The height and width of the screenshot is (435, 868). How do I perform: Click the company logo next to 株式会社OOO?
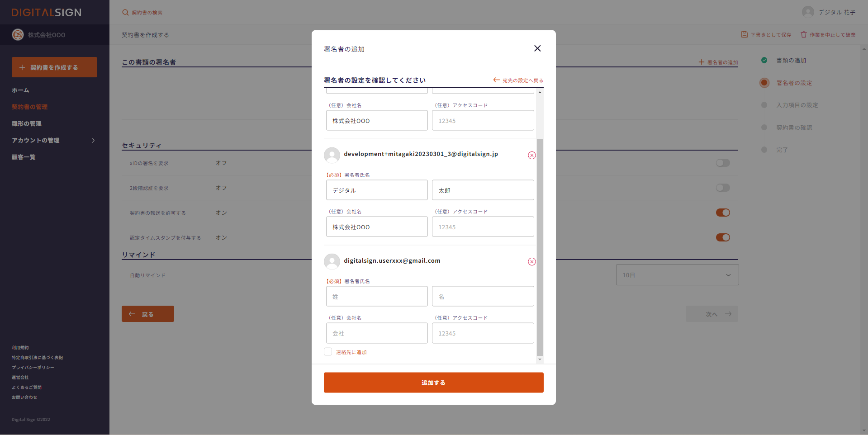[18, 35]
